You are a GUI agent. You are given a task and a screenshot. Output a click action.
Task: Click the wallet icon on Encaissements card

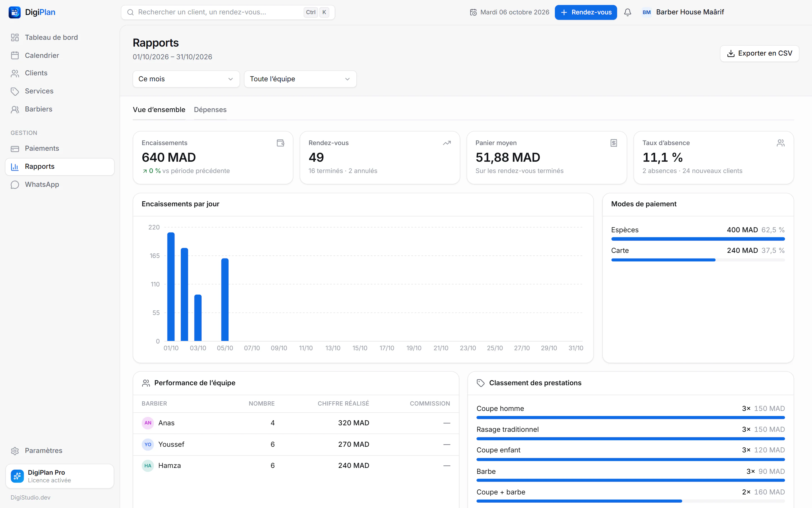tap(281, 143)
